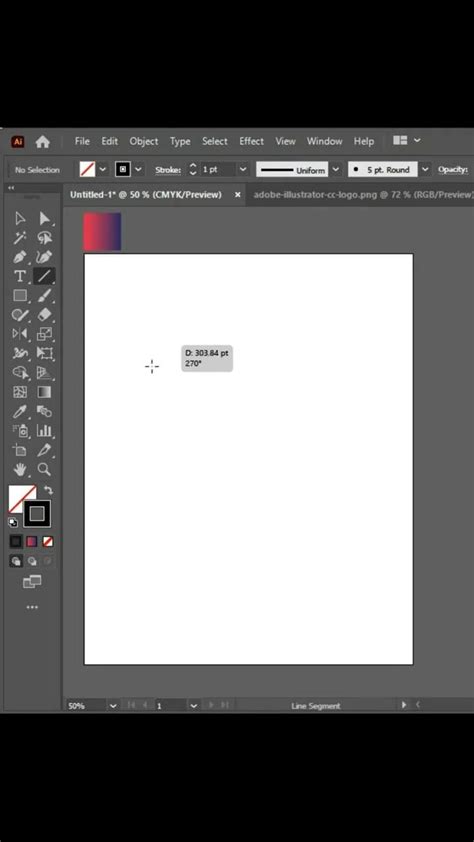Viewport: 474px width, 842px height.
Task: Switch to adobe-illustrator-cc-logo.png tab
Action: tap(362, 194)
